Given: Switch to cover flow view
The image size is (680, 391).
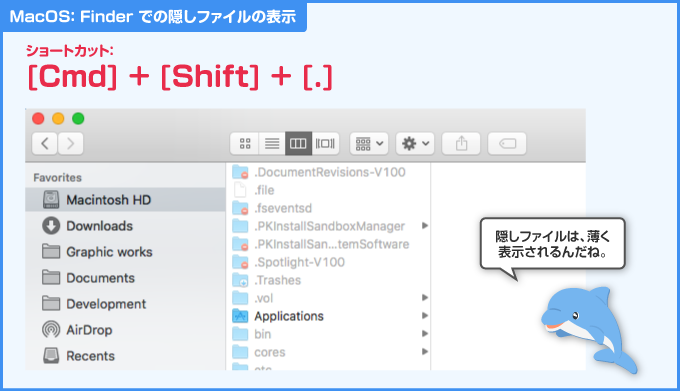Looking at the screenshot, I should pos(325,143).
